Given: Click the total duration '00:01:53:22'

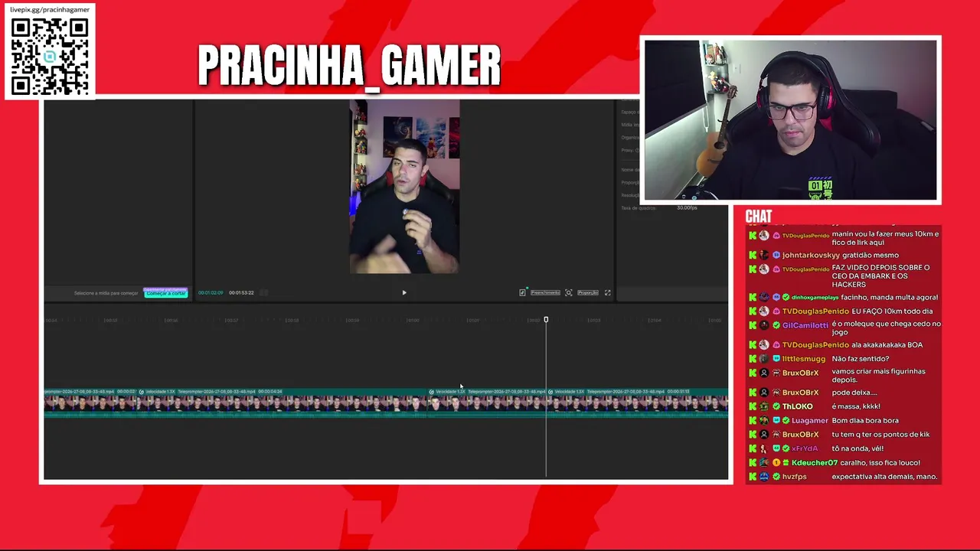Looking at the screenshot, I should (x=241, y=293).
